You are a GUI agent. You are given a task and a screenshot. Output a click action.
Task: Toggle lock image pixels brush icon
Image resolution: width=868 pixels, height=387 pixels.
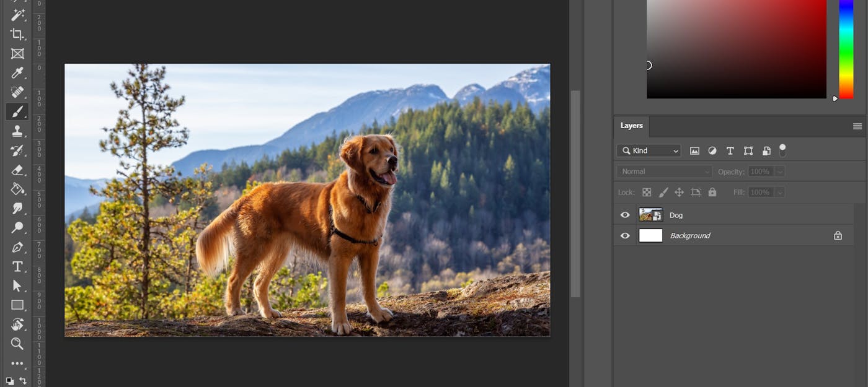tap(663, 192)
